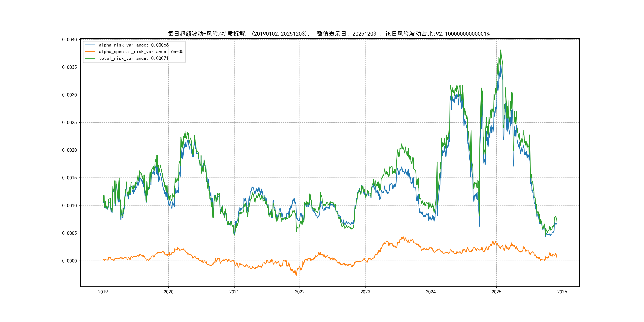Click the orange alpha_special_risk_variance legend line
Image resolution: width=644 pixels, height=322 pixels.
pyautogui.click(x=90, y=51)
